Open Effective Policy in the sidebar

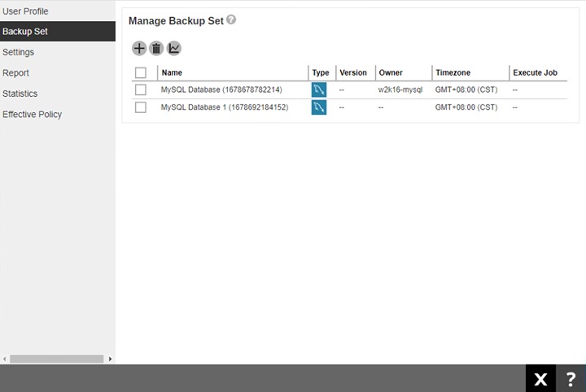pos(32,115)
